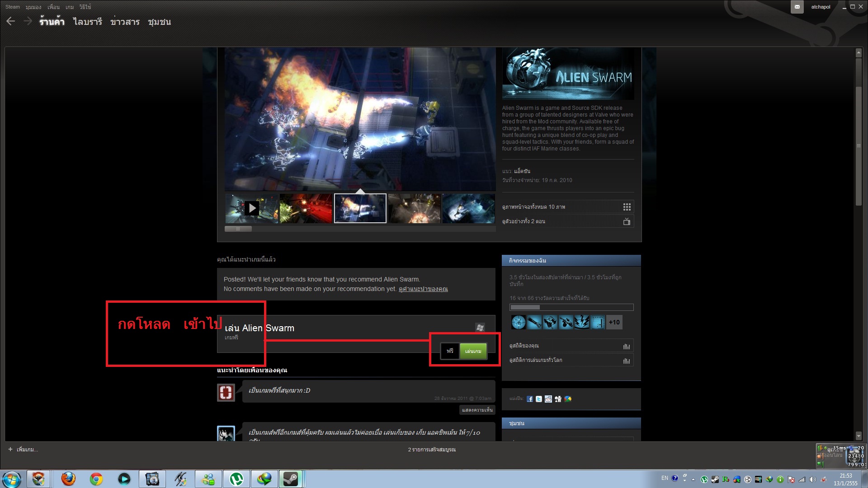
Task: Click the +10 more achievements box
Action: point(614,322)
